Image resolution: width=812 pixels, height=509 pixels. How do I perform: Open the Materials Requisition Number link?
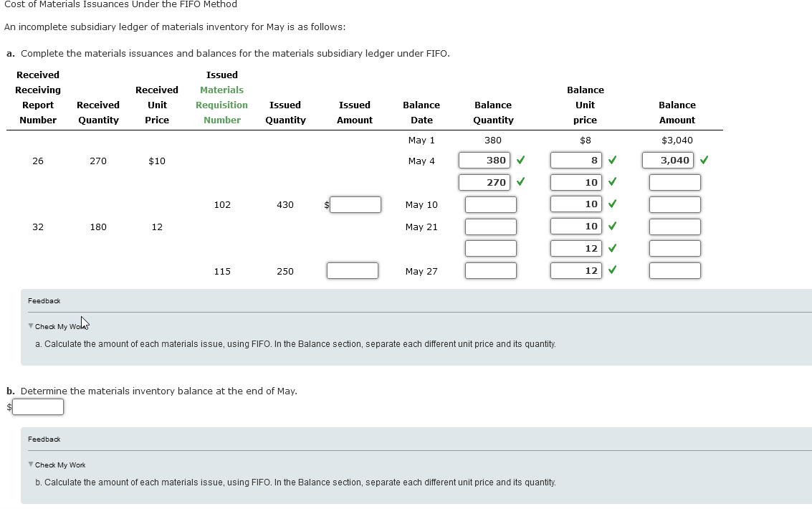pos(221,105)
